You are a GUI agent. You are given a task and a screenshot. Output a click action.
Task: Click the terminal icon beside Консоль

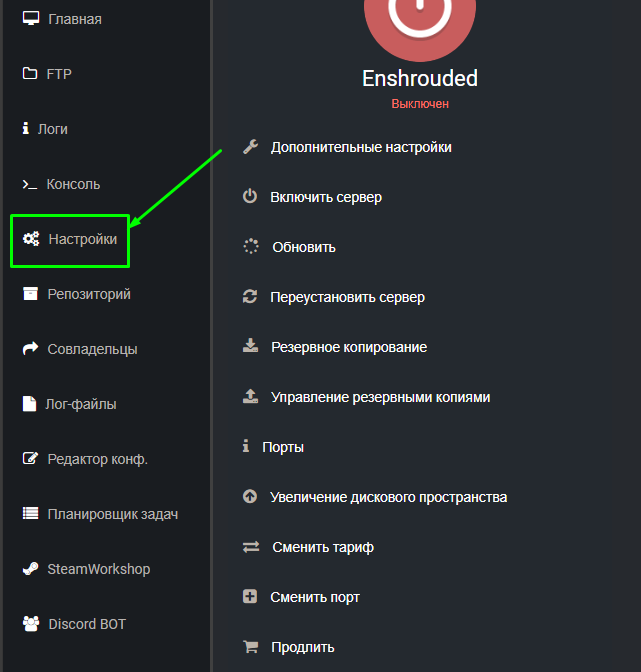click(x=30, y=184)
